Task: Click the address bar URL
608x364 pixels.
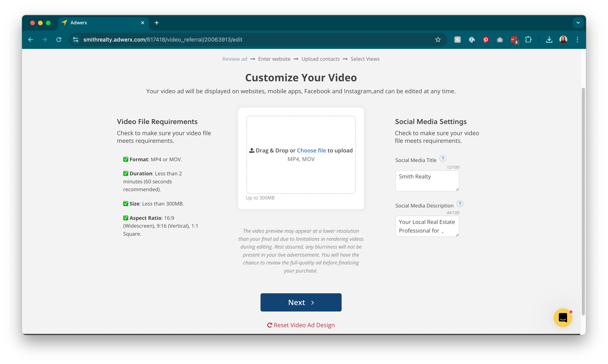Action: click(x=163, y=40)
